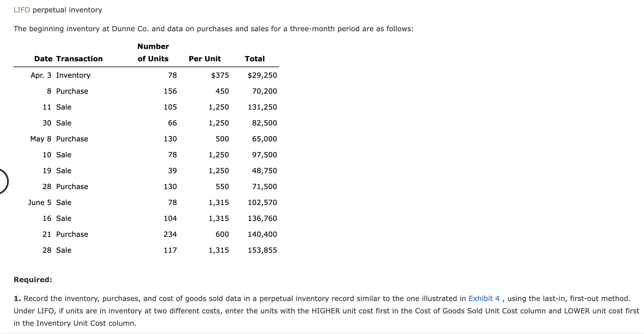
Task: Click the Date Transaction header
Action: pos(68,59)
